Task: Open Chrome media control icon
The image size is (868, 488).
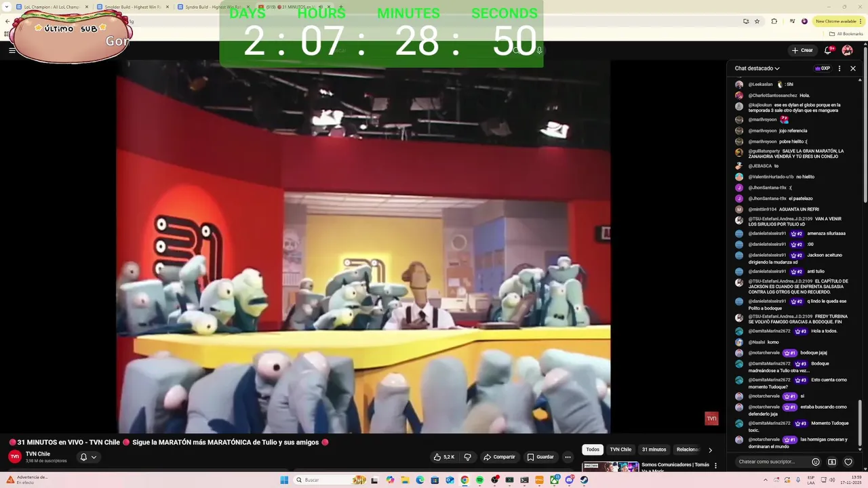Action: tap(792, 21)
